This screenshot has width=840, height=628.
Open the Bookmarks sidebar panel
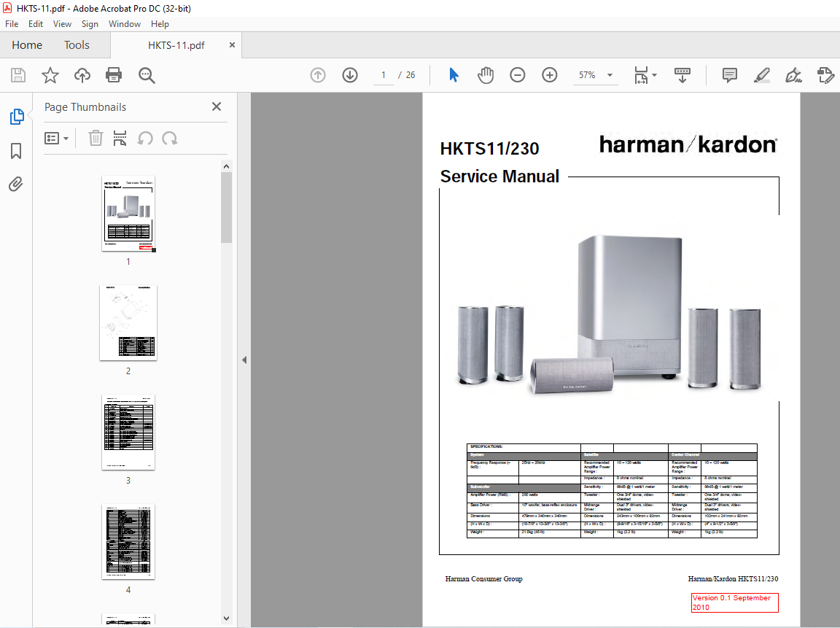[x=16, y=150]
